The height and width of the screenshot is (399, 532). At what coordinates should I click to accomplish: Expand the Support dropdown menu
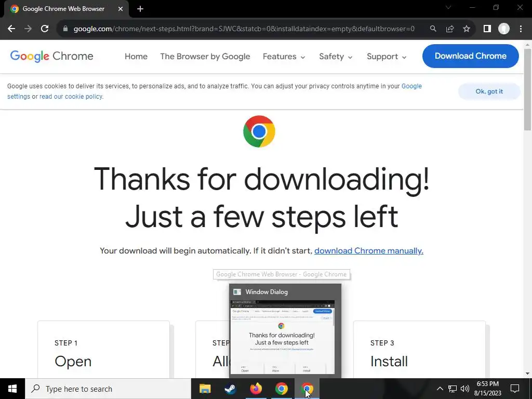pyautogui.click(x=387, y=56)
